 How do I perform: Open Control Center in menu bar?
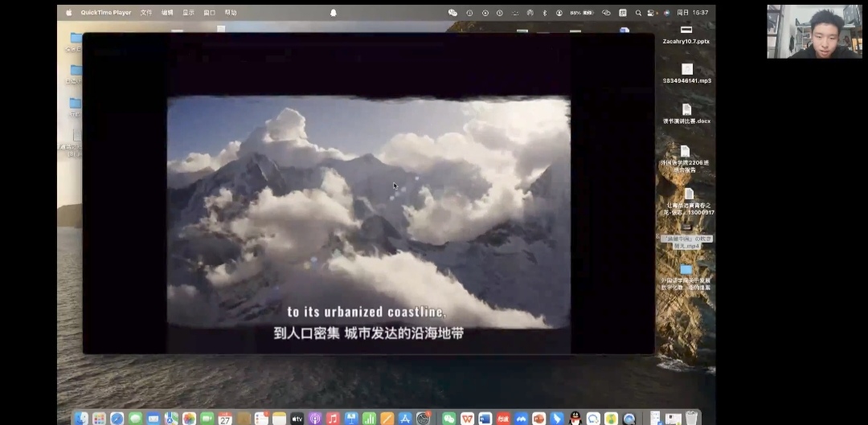pos(652,13)
